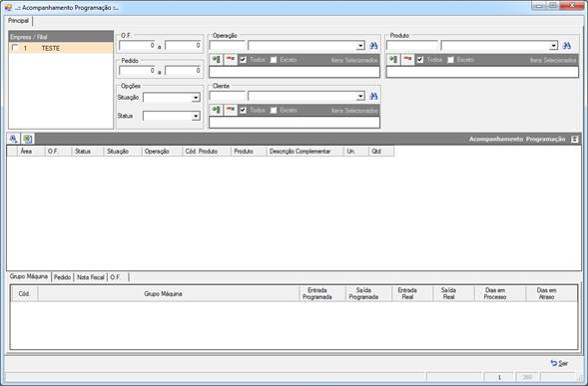Open the Cliente combo box dropdown

tap(360, 97)
